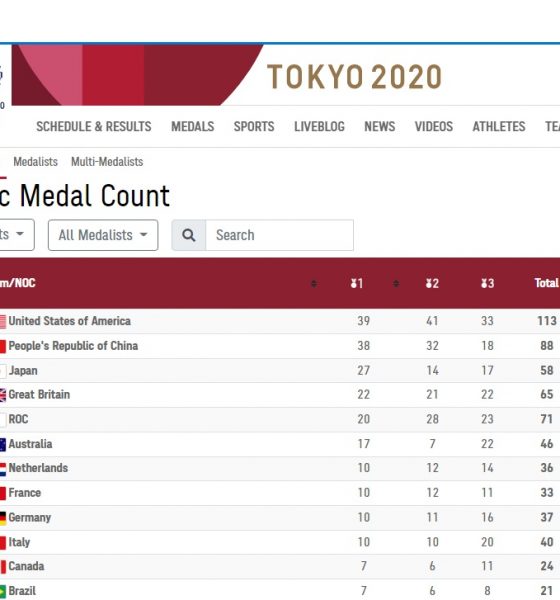
Task: Select United States of America row
Action: point(280,321)
